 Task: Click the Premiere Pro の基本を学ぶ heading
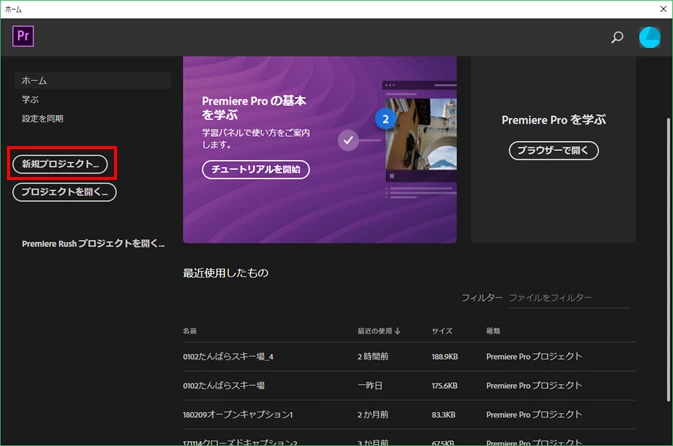254,108
